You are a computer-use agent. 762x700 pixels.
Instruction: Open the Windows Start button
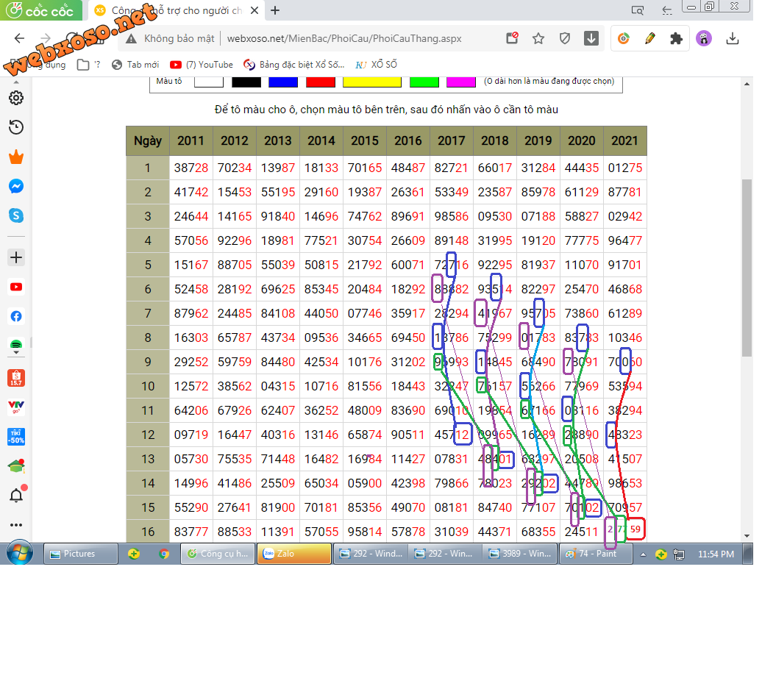tap(20, 554)
